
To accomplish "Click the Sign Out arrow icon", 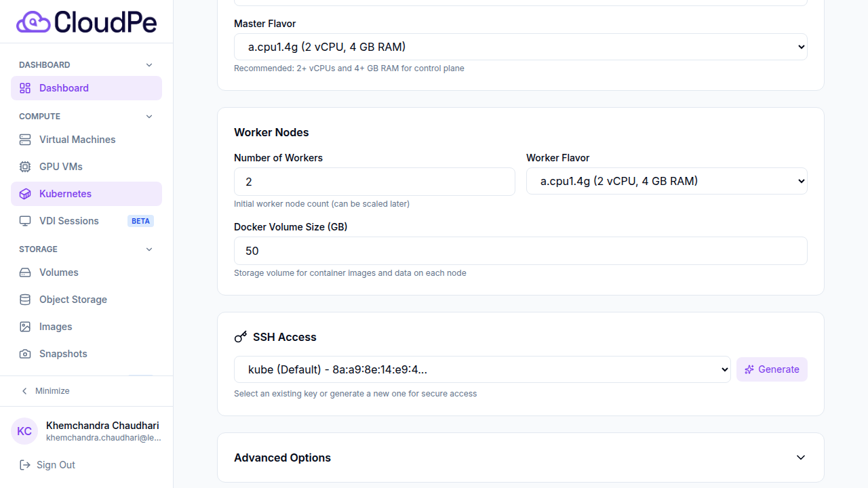I will point(25,465).
